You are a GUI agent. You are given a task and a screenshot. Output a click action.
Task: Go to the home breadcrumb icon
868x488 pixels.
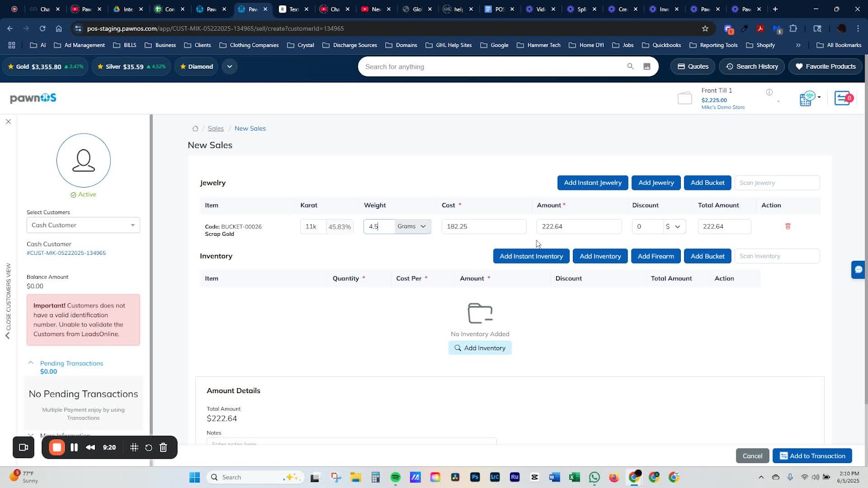pyautogui.click(x=195, y=129)
